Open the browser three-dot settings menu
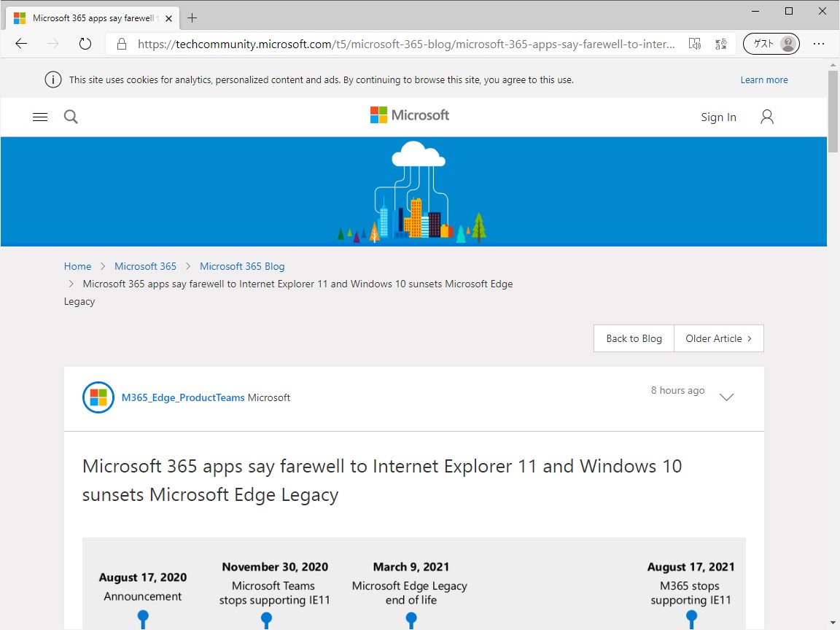Screen dimensions: 840x630 click(x=819, y=44)
